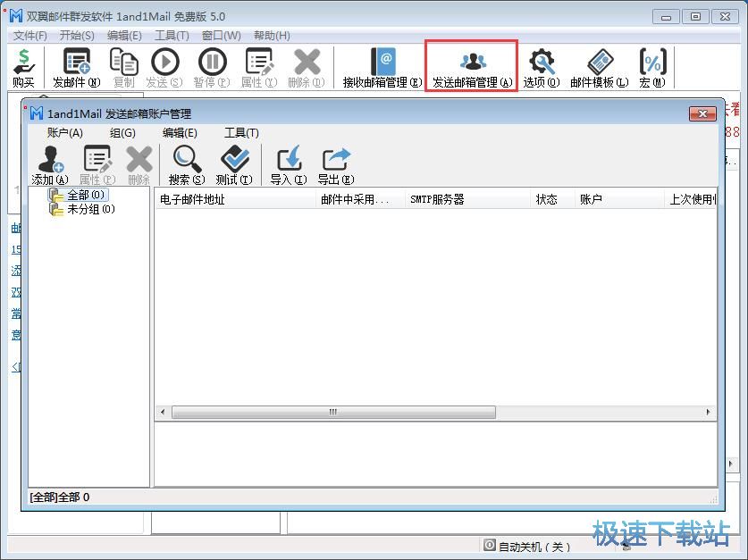The image size is (748, 560).
Task: Open the 组(G) menu
Action: point(122,133)
